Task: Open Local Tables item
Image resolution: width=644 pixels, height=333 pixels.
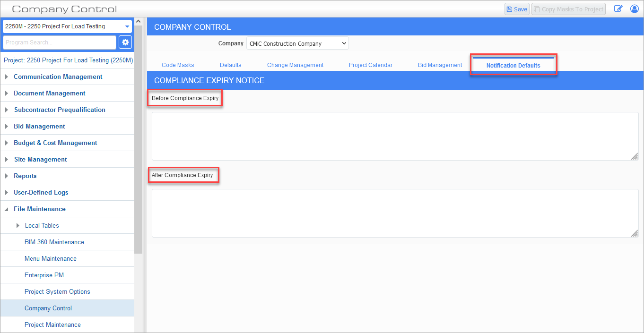Action: pos(42,225)
